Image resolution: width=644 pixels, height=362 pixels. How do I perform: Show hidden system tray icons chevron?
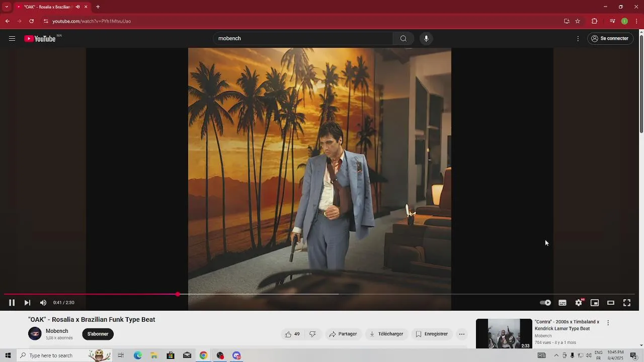pos(556,355)
